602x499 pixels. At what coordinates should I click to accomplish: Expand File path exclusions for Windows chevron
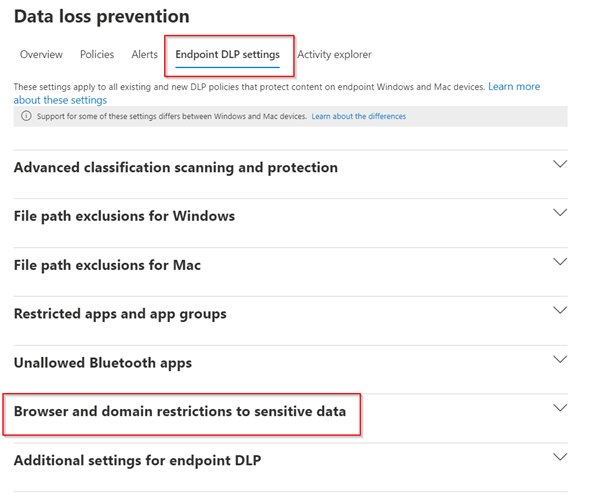point(560,213)
